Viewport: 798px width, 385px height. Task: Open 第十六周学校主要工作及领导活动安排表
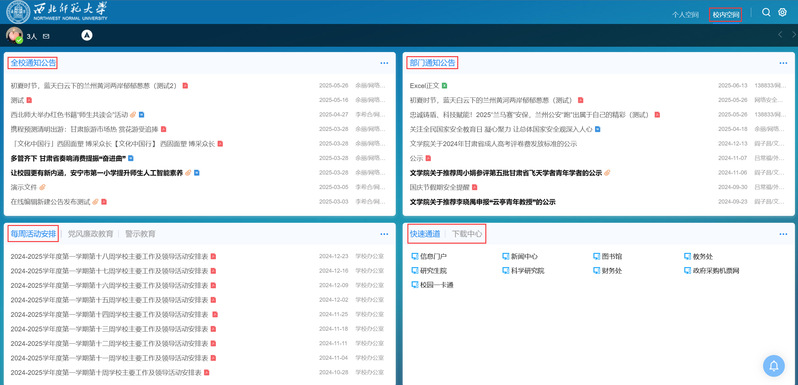tap(109, 285)
